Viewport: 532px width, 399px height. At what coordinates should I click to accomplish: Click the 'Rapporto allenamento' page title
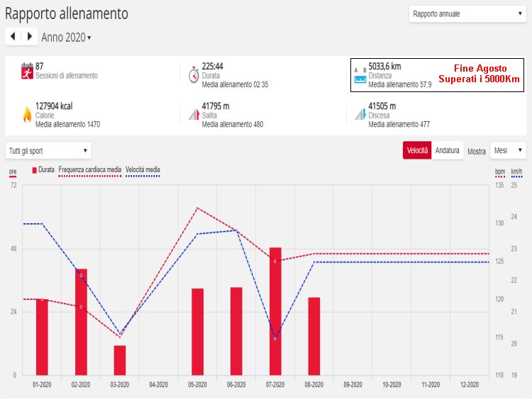click(67, 14)
